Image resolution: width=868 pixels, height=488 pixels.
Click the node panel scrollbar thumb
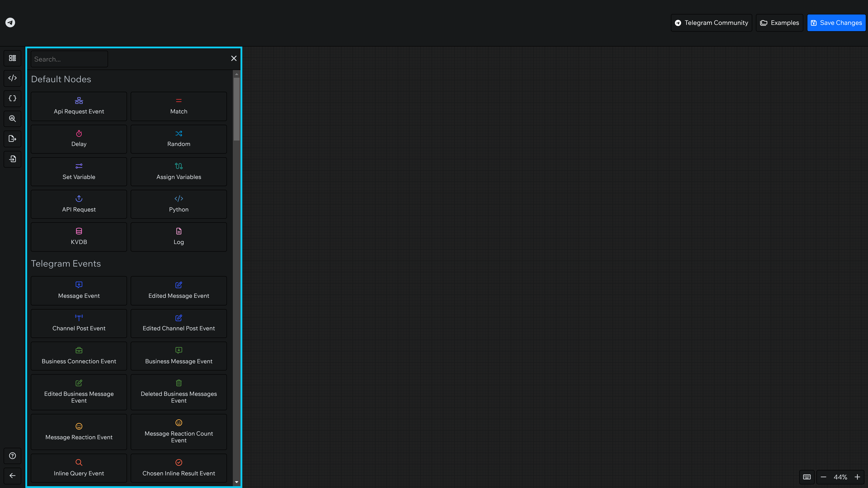click(x=237, y=109)
